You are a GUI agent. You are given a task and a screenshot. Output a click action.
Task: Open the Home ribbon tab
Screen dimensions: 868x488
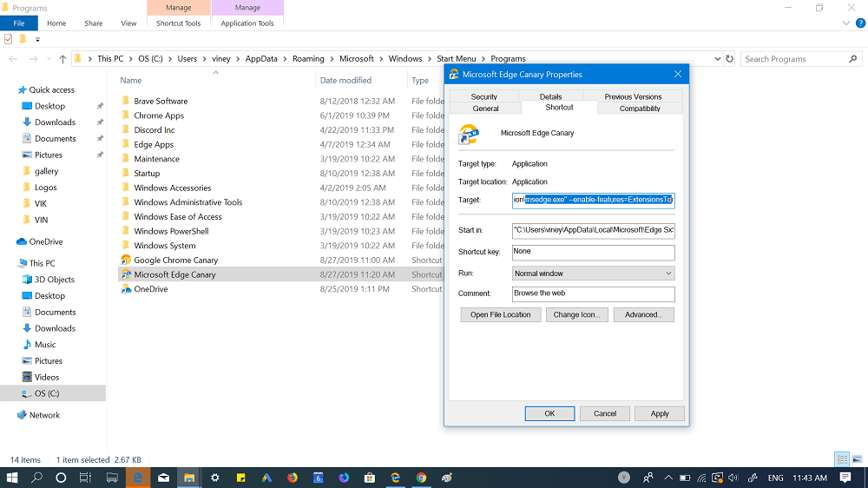tap(56, 23)
